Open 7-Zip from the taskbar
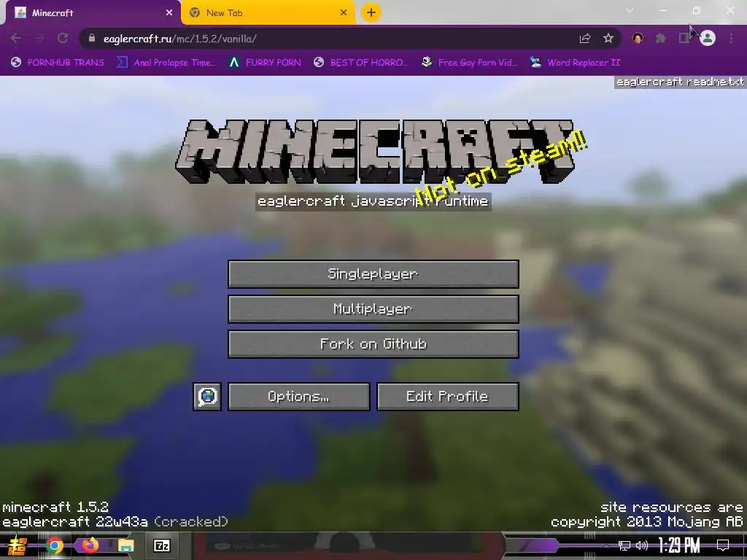This screenshot has width=747, height=560. tap(162, 545)
